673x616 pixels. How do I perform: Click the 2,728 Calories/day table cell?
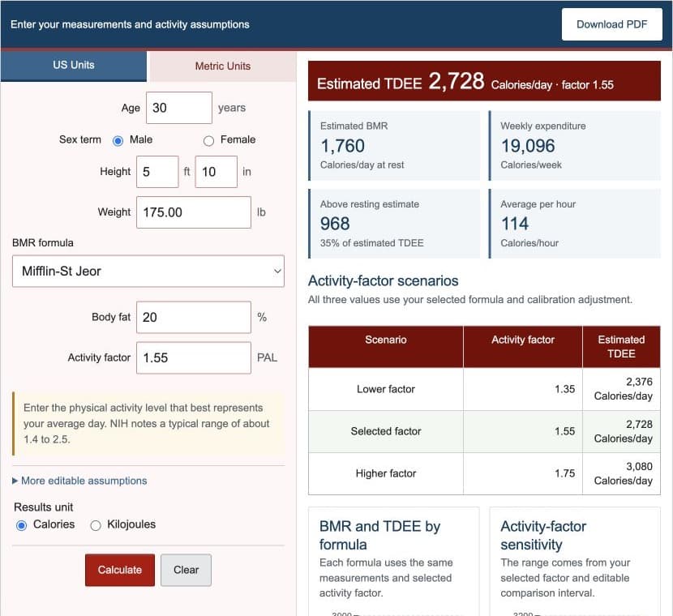(621, 431)
